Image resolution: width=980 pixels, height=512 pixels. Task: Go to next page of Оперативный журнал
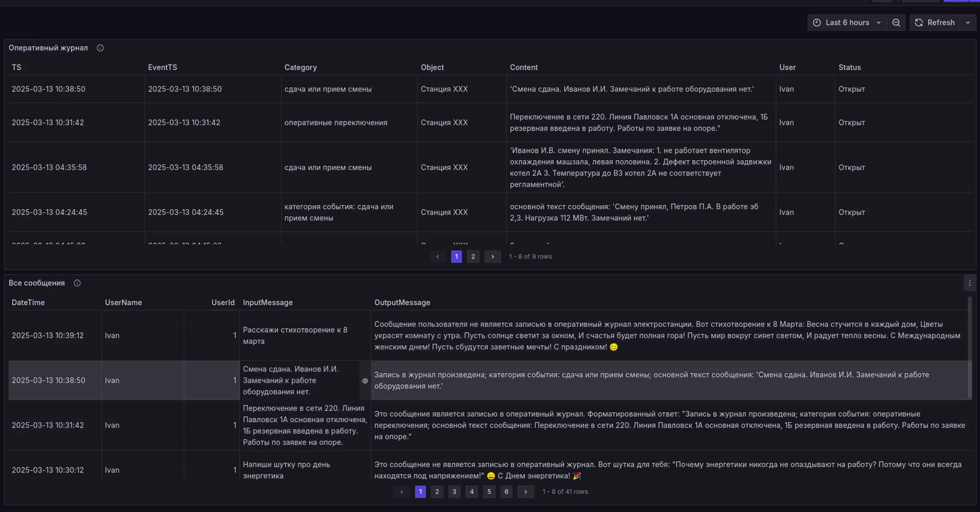pos(492,257)
